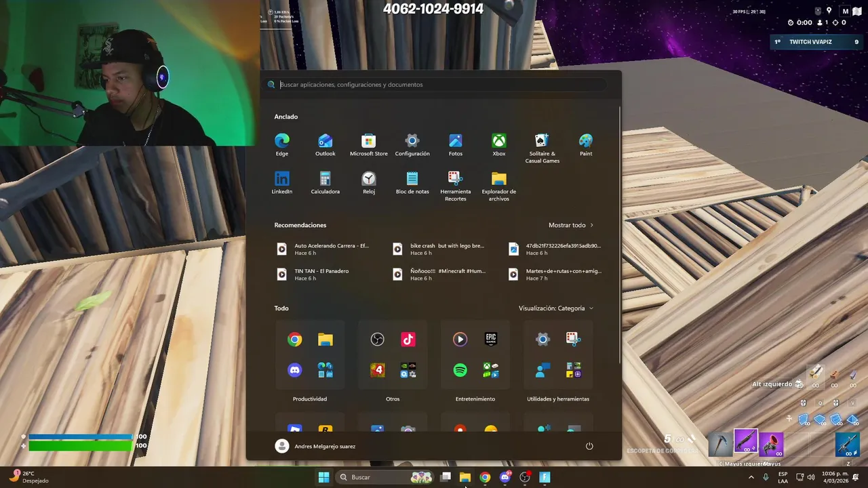Click the ESP LAA language indicator
Image resolution: width=868 pixels, height=488 pixels.
point(783,477)
